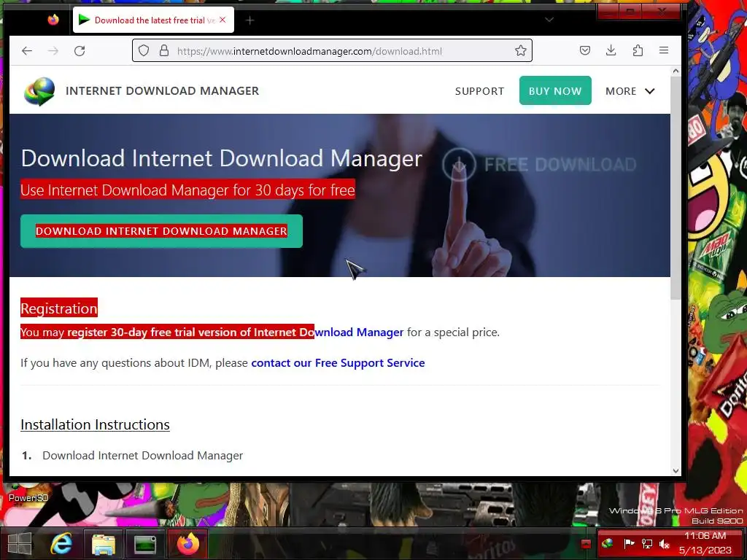The height and width of the screenshot is (560, 747).
Task: Click the page scrollbar down arrow
Action: 676,470
